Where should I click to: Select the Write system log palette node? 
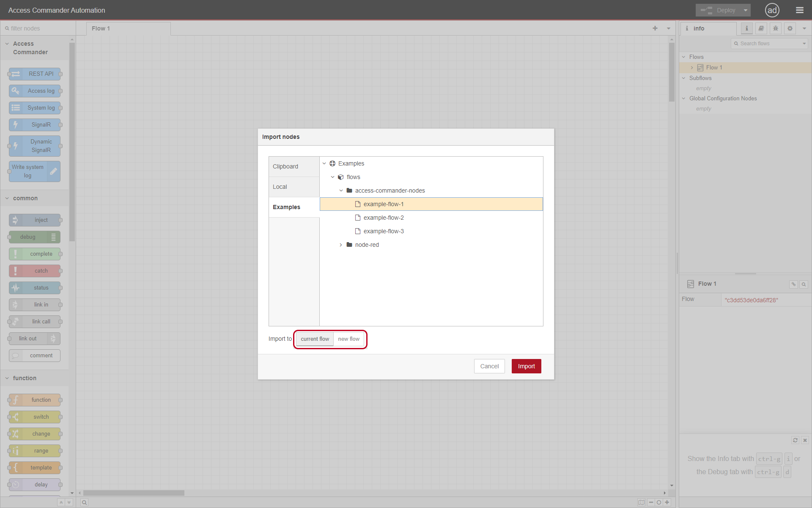pos(35,171)
